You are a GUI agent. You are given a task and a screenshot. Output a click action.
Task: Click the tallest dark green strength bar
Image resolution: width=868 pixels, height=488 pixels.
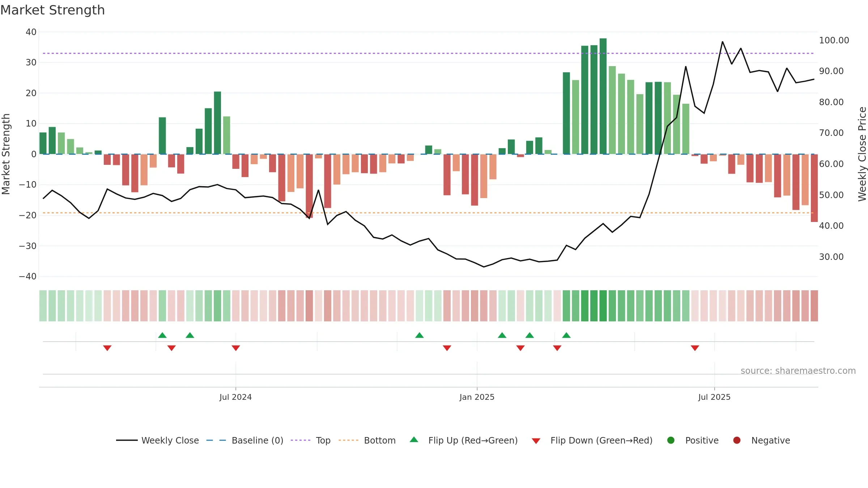click(x=603, y=96)
